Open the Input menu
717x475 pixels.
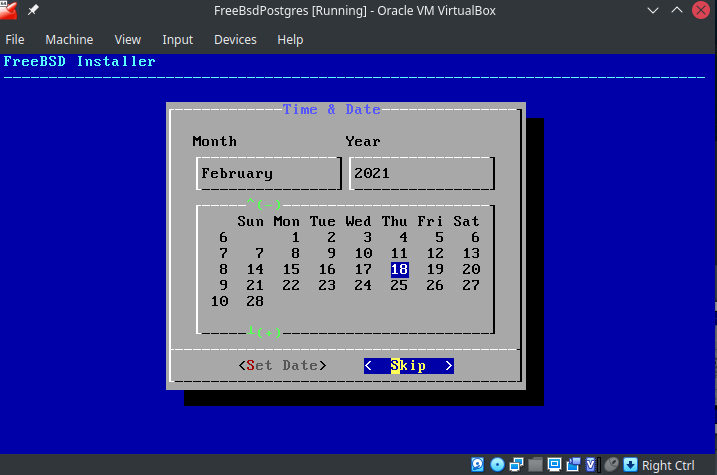177,40
